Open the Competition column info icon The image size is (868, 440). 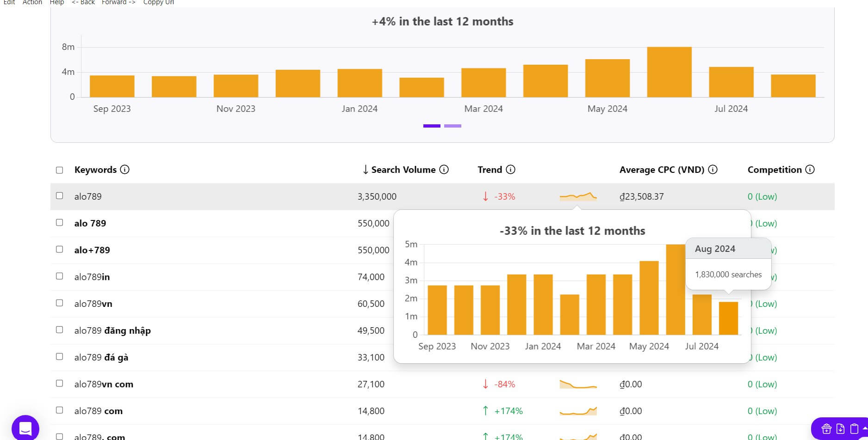click(810, 170)
